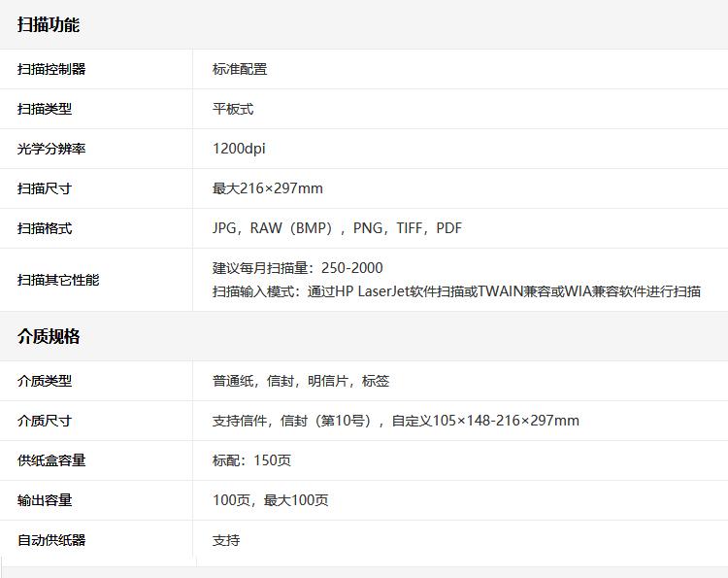This screenshot has width=728, height=578.
Task: Click the 扫描功能 section header
Action: [49, 25]
